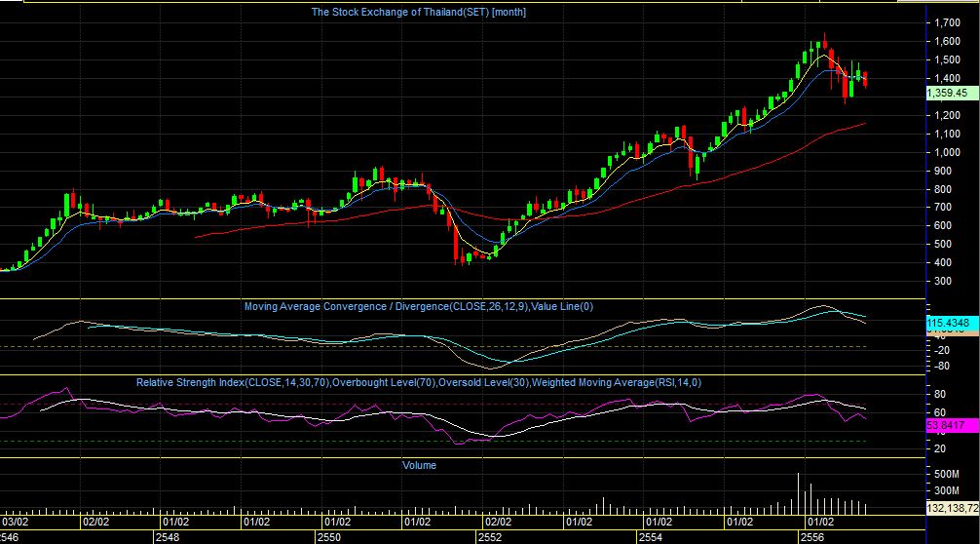Select the MACD indicator title text

419,306
